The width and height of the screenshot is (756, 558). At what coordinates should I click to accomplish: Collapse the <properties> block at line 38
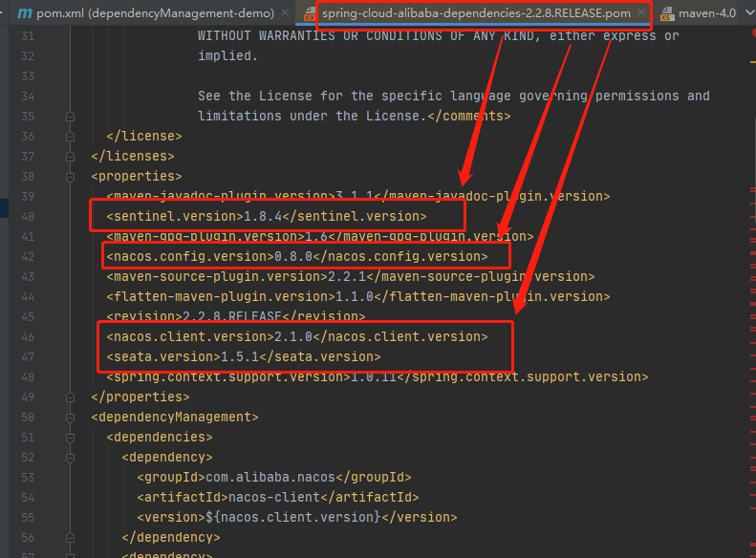coord(71,177)
